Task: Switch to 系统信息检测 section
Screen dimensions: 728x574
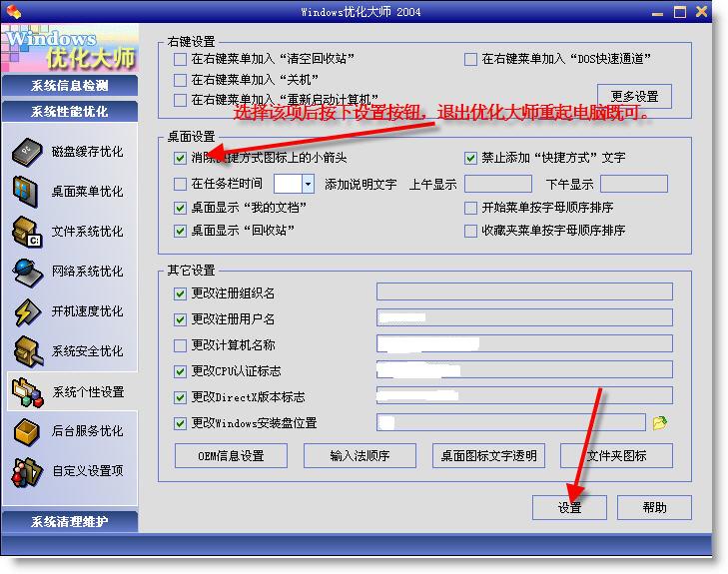Action: coord(70,86)
